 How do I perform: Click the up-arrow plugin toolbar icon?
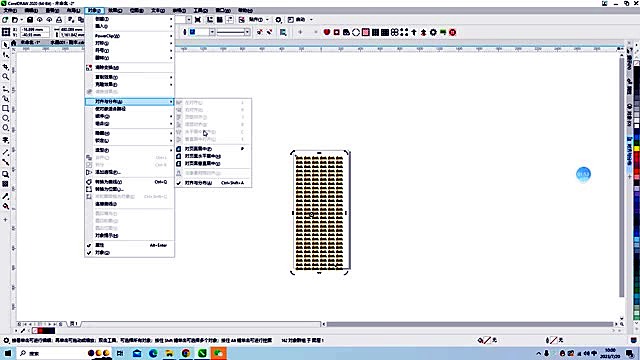pos(414,32)
